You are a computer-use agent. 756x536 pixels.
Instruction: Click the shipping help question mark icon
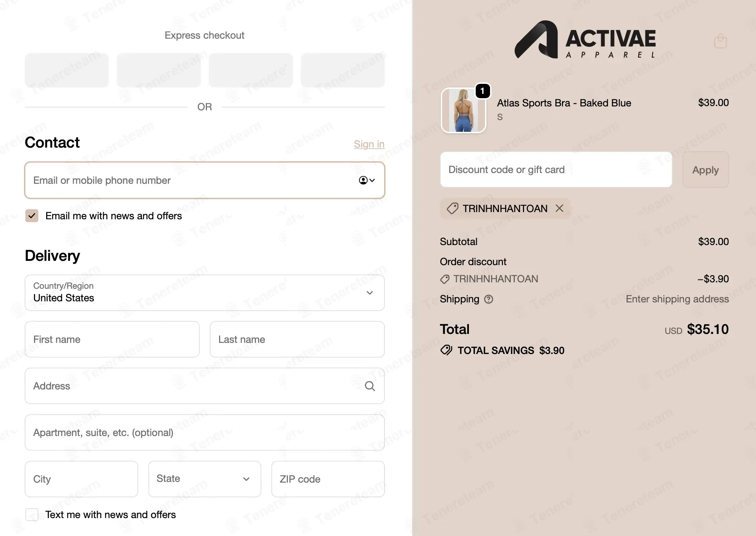489,299
